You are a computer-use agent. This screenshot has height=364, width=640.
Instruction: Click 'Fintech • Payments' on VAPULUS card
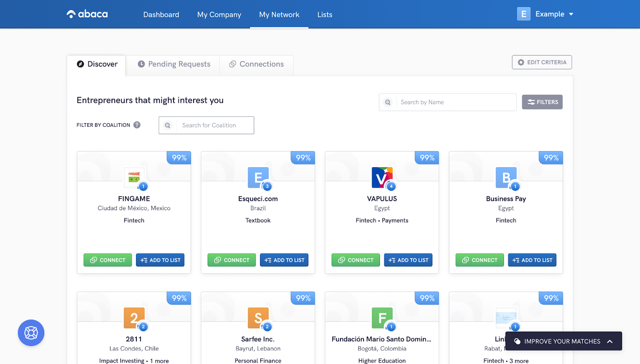click(x=382, y=220)
